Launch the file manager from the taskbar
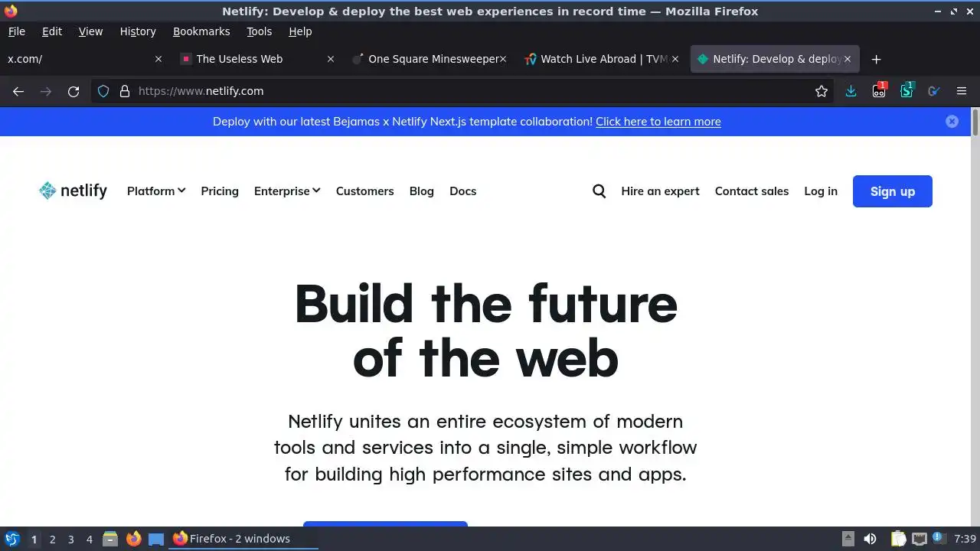The width and height of the screenshot is (980, 551). (110, 539)
